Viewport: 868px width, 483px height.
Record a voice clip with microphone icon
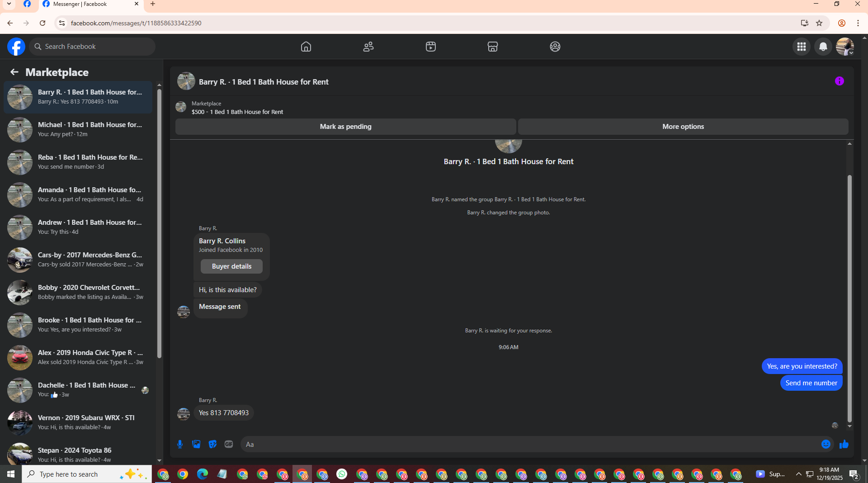(180, 444)
